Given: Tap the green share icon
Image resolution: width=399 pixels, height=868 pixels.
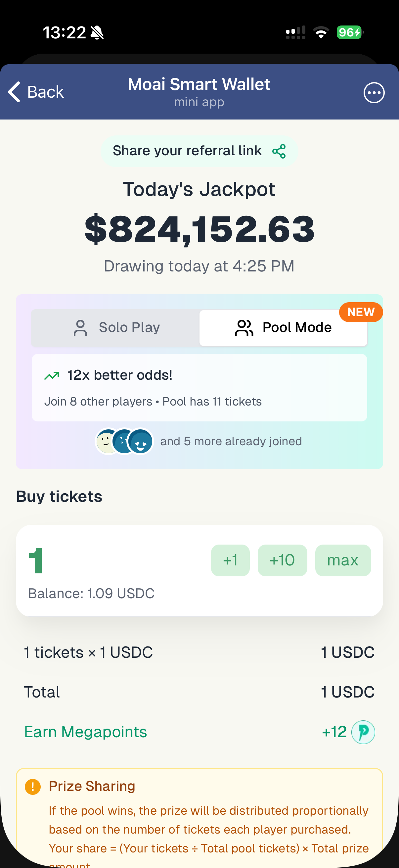Looking at the screenshot, I should pos(279,151).
